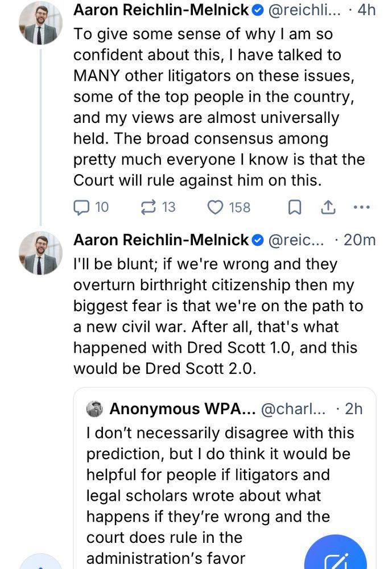Open Aaron's avatar on the 20m tweet

coord(40,253)
